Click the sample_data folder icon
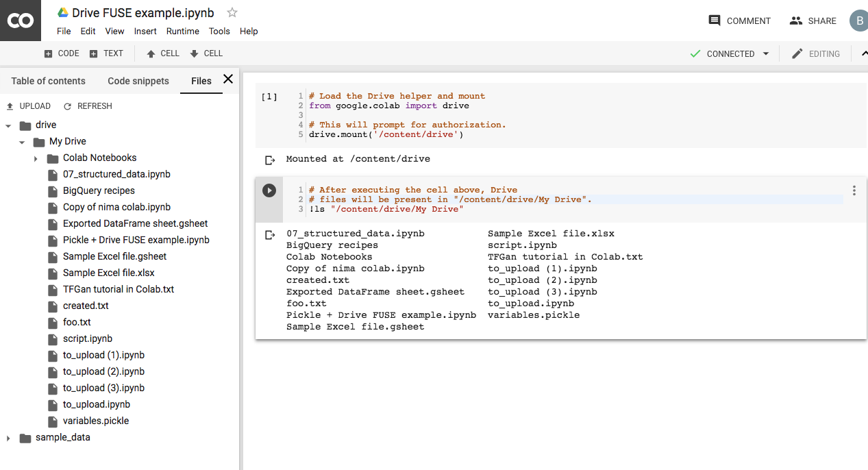 coord(25,438)
